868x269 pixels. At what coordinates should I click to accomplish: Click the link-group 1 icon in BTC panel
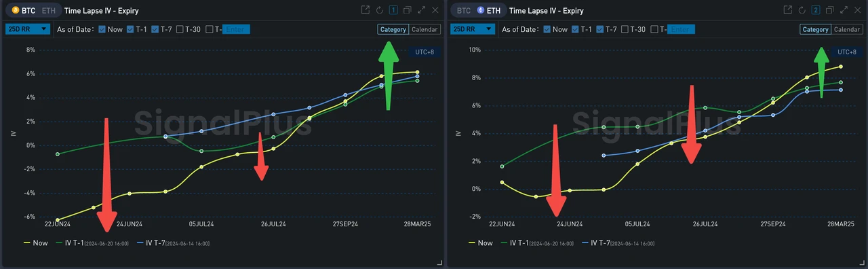pyautogui.click(x=393, y=10)
